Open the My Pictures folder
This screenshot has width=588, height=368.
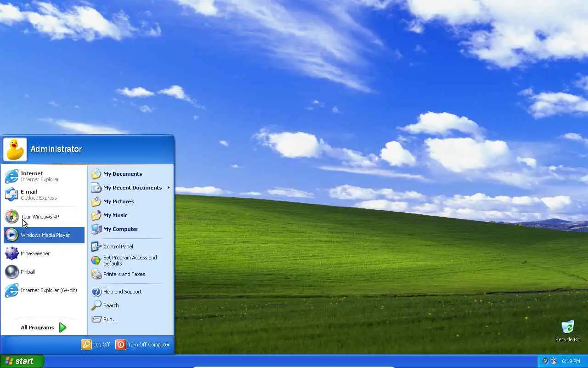tap(131, 201)
